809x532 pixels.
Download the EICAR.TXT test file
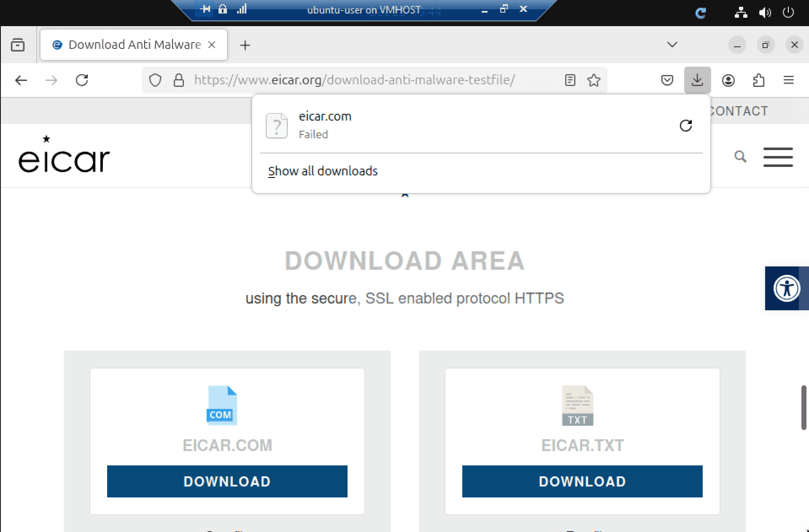582,481
